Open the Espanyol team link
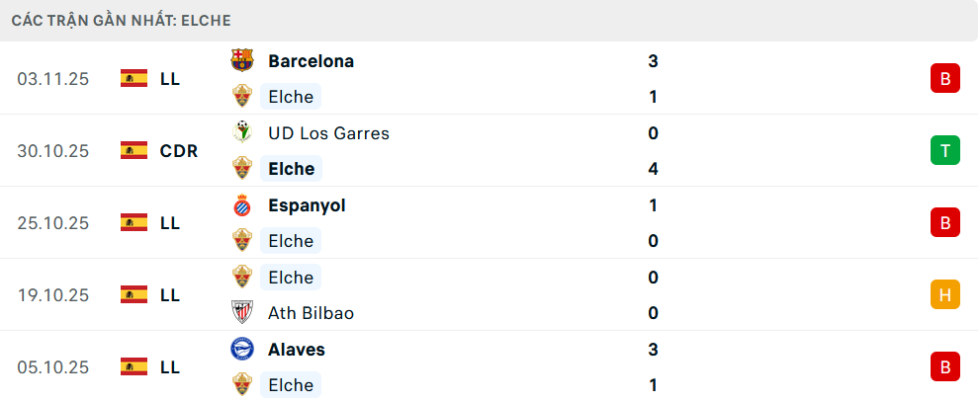This screenshot has height=402, width=980. pyautogui.click(x=307, y=205)
